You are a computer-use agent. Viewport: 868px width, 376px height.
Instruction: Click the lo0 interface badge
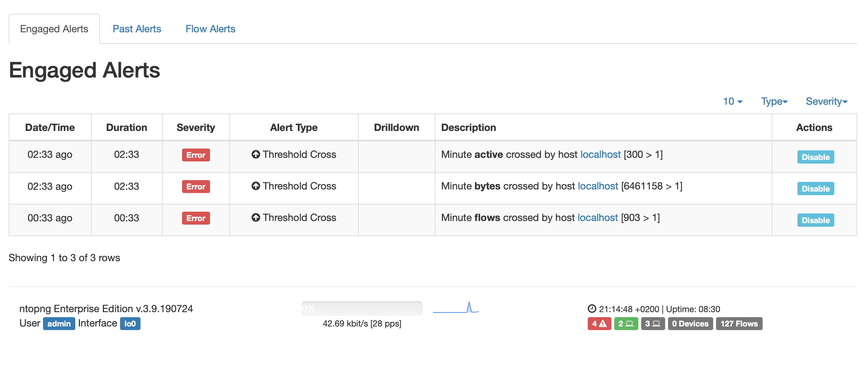(x=130, y=323)
